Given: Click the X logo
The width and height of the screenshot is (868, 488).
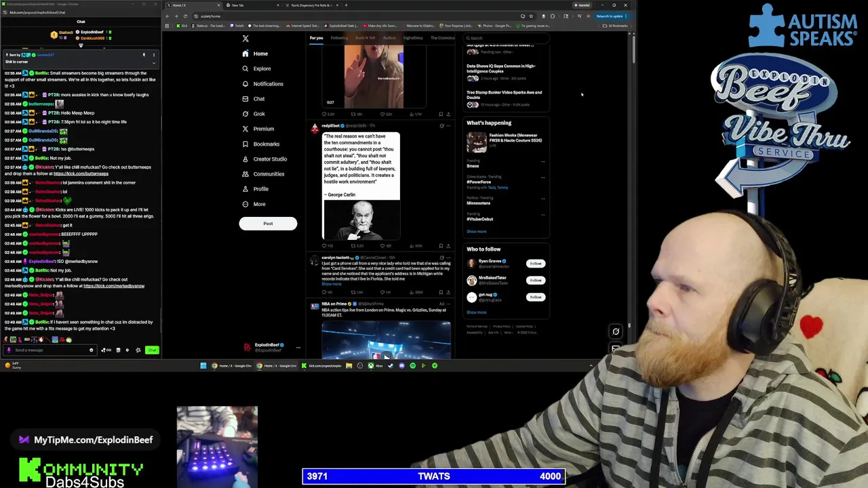Looking at the screenshot, I should 245,39.
